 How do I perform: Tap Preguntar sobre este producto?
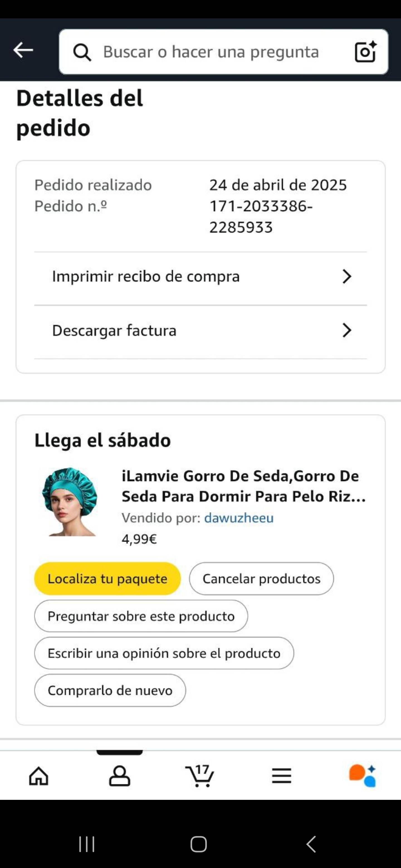pyautogui.click(x=141, y=616)
